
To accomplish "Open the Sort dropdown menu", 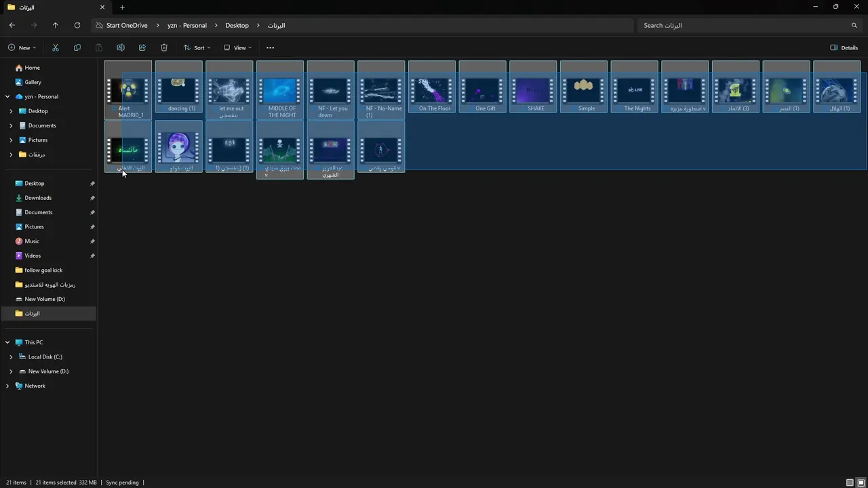I will [197, 47].
